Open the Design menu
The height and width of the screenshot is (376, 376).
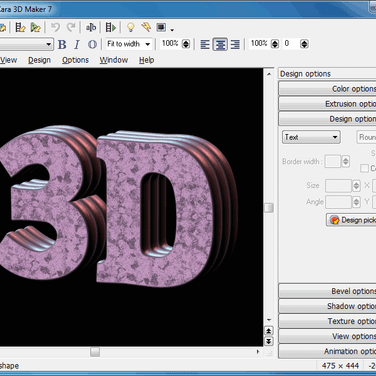pos(39,60)
